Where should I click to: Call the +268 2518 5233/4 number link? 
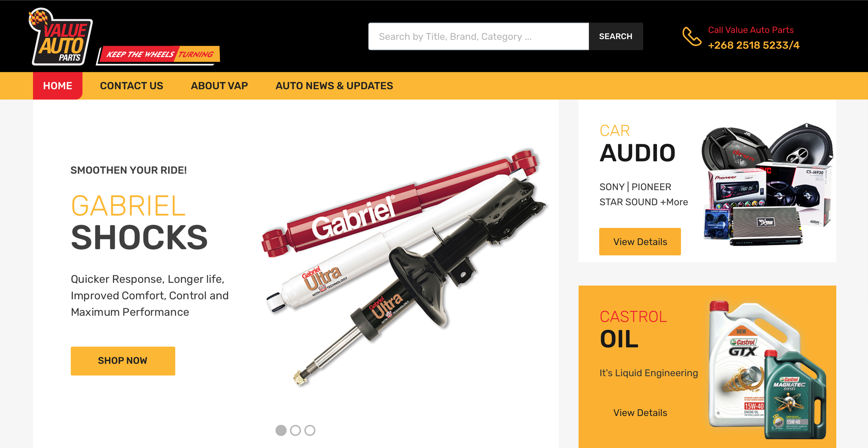point(754,45)
